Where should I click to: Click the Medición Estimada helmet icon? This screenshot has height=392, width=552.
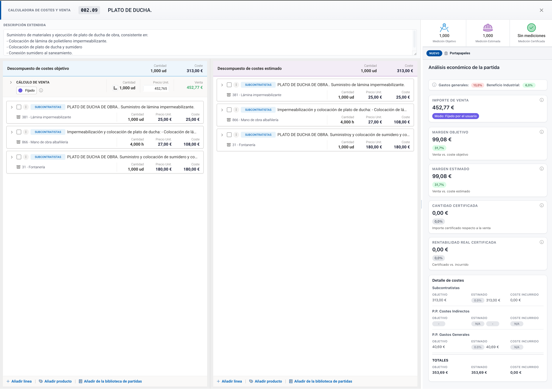[487, 28]
